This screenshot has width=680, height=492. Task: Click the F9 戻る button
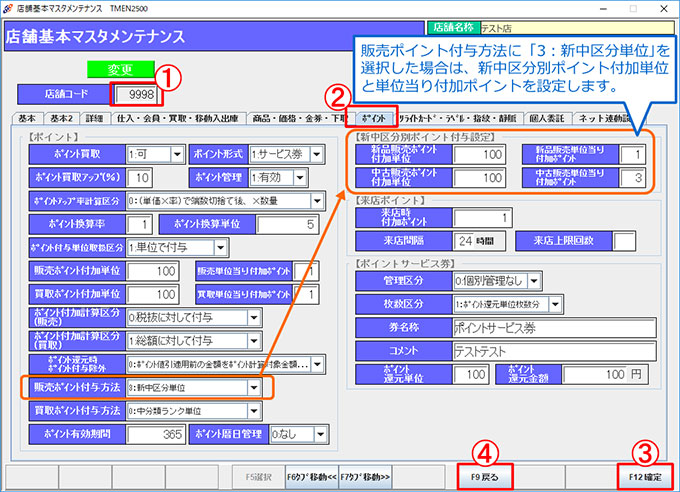tap(484, 477)
